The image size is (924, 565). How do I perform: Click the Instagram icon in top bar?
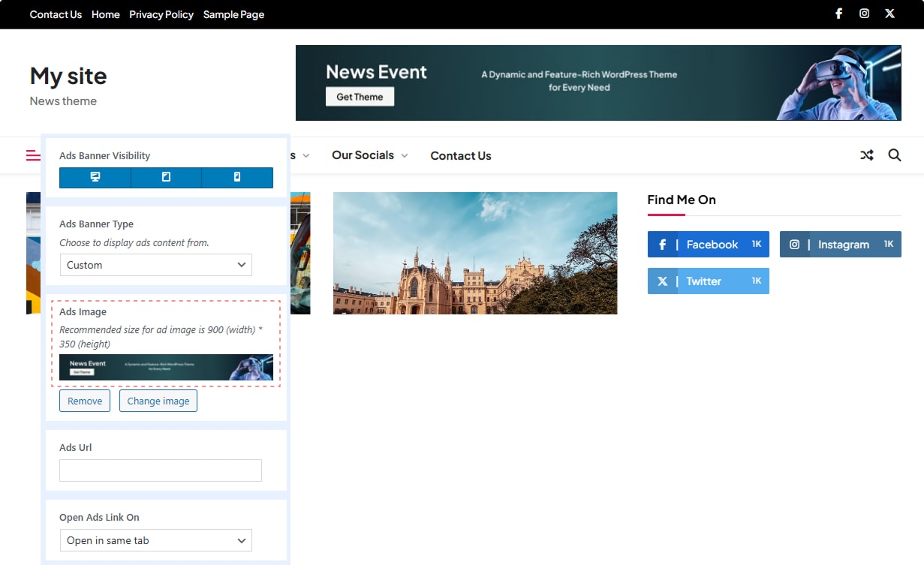pos(864,14)
